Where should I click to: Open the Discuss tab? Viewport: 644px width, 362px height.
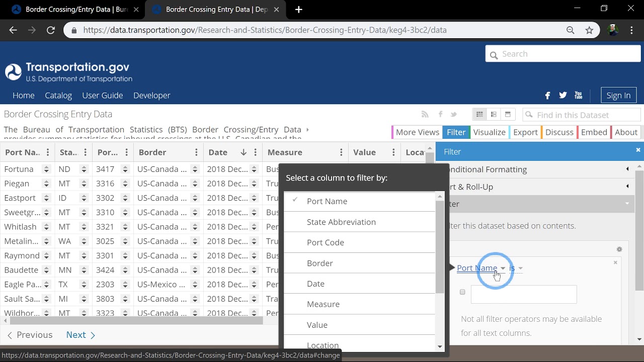558,132
